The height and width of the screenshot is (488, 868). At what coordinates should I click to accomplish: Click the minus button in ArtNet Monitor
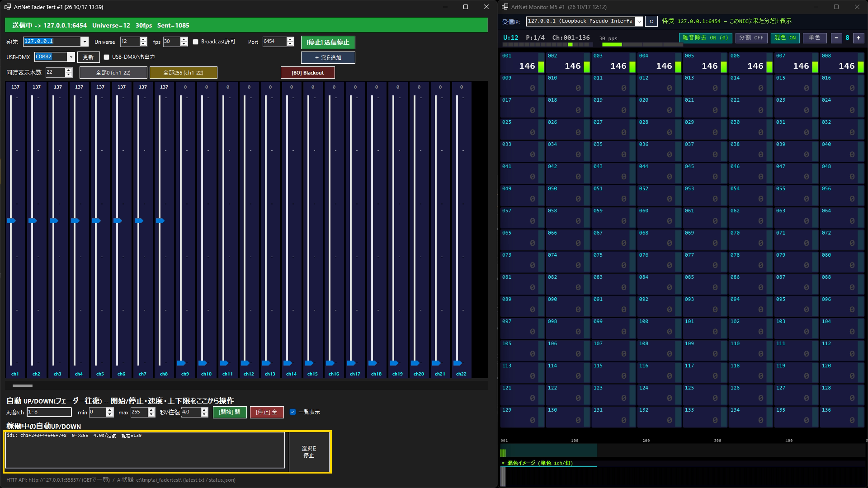(x=836, y=38)
